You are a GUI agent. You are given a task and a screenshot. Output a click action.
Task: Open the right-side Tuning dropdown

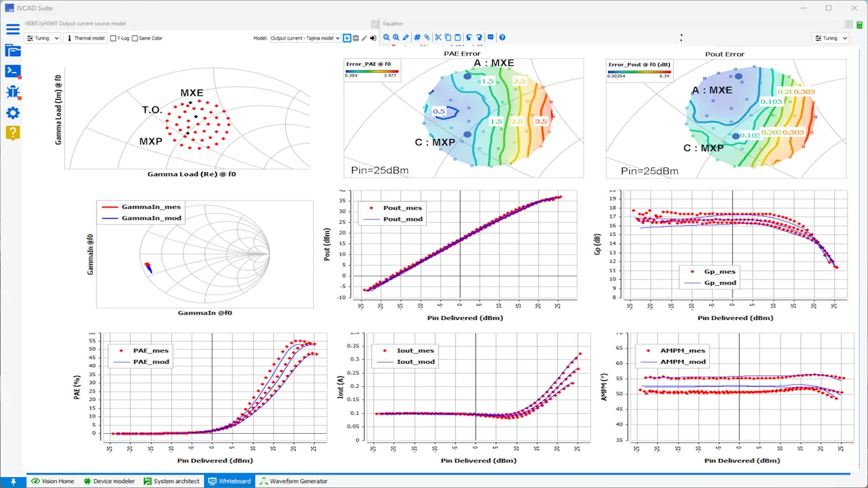831,38
